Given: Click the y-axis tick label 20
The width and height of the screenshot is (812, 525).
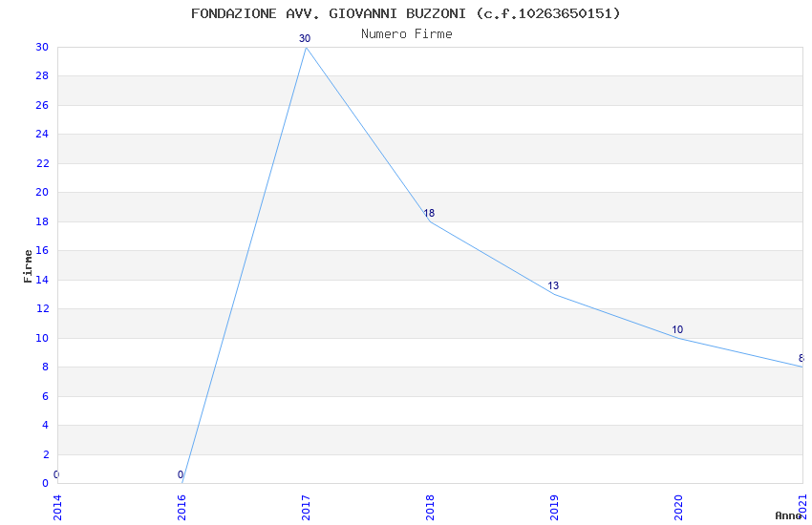Looking at the screenshot, I should point(42,193).
